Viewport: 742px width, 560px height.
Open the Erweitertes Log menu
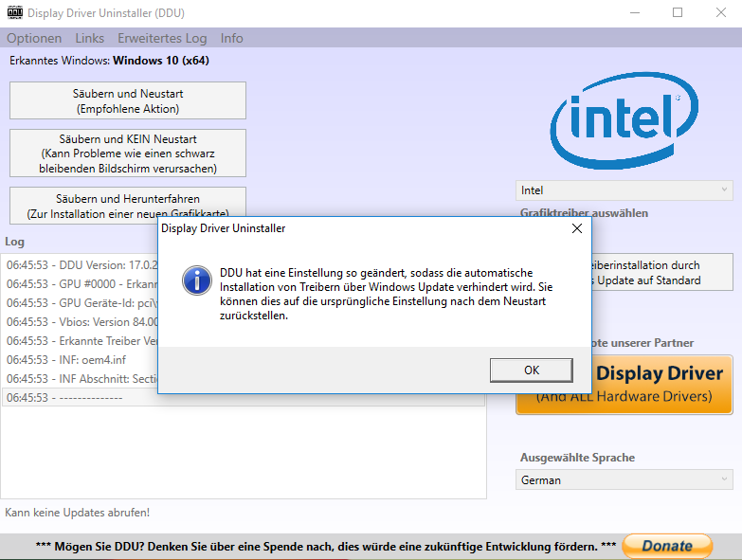coord(162,38)
